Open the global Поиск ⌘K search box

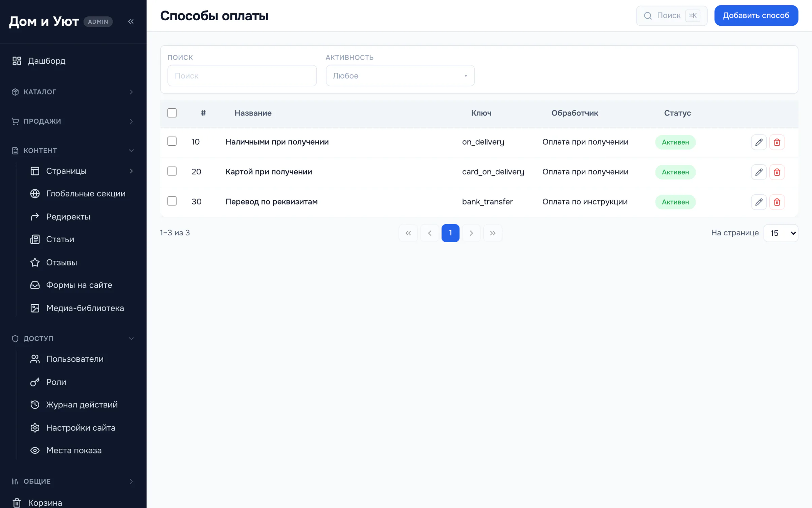coord(672,16)
